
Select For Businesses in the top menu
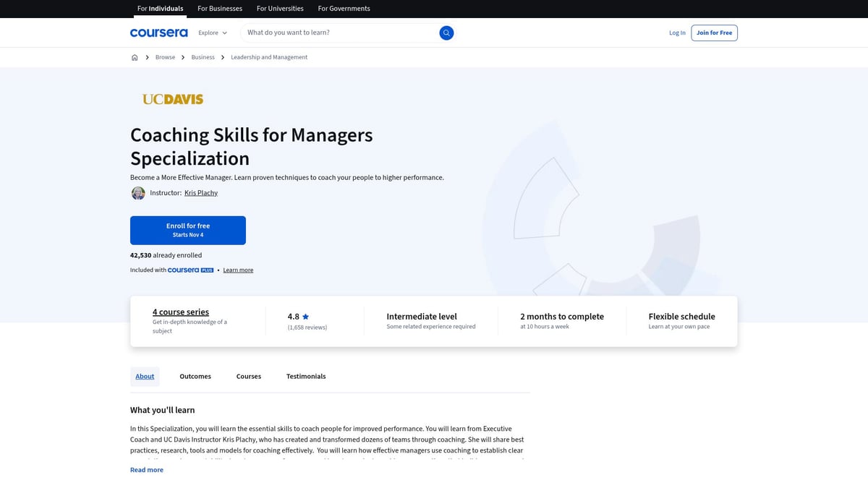pyautogui.click(x=219, y=8)
